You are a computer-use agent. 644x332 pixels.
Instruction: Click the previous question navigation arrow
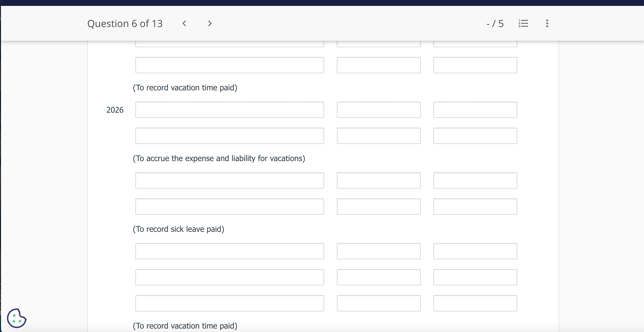185,24
